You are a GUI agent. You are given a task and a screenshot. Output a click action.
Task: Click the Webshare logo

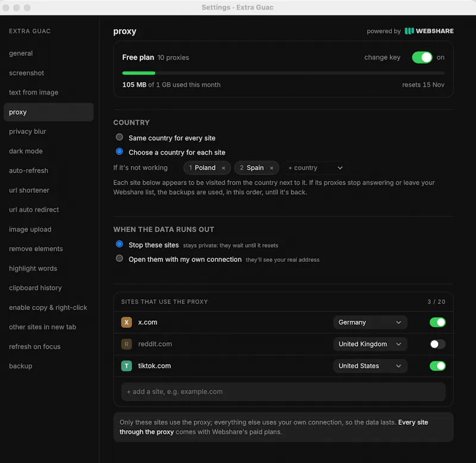[x=429, y=31]
